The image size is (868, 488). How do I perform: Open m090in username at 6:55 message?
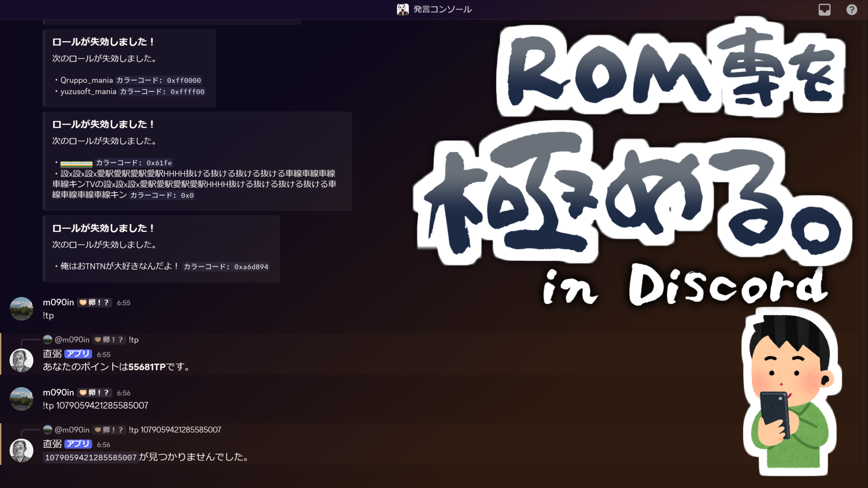coord(58,302)
